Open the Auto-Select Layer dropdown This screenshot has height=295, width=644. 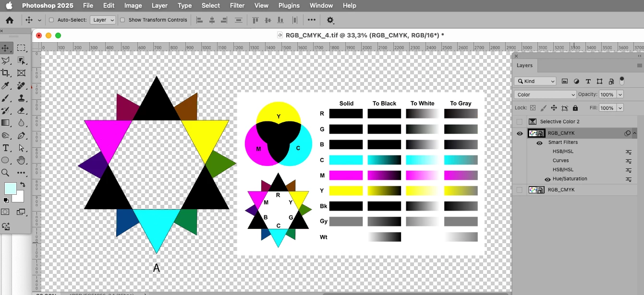pos(103,20)
